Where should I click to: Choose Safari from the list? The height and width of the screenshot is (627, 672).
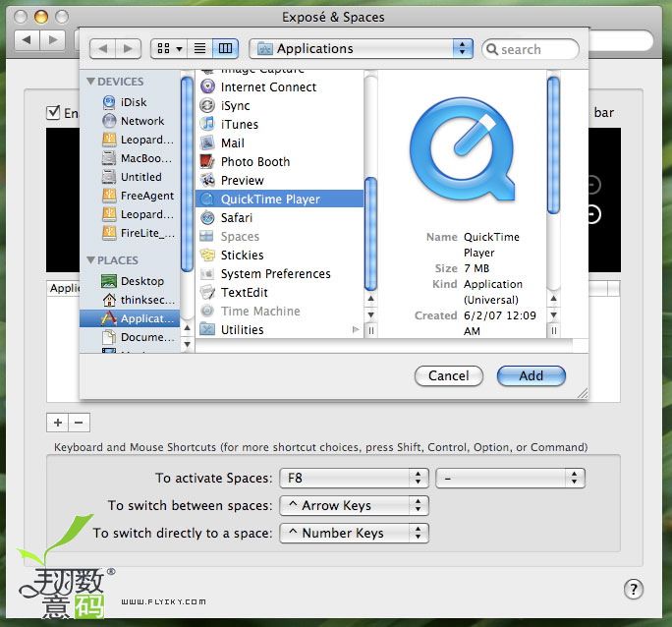pos(226,218)
